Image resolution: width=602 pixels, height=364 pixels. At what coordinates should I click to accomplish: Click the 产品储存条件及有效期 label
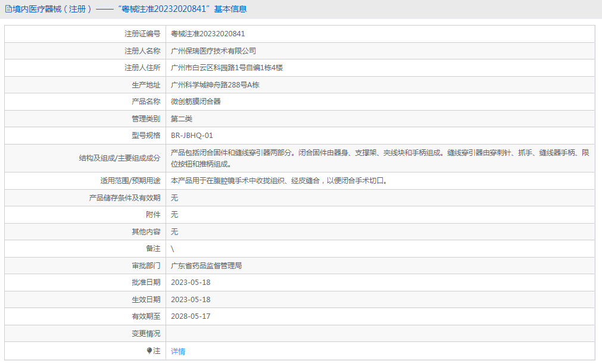[x=125, y=198]
